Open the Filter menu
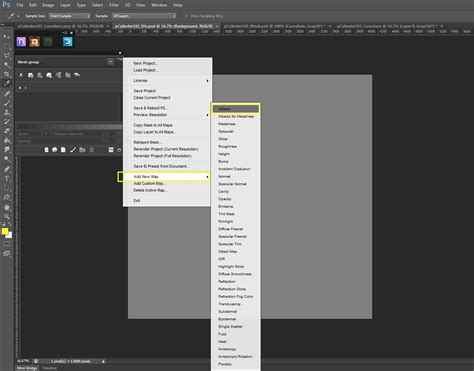This screenshot has height=371, width=474. (114, 5)
